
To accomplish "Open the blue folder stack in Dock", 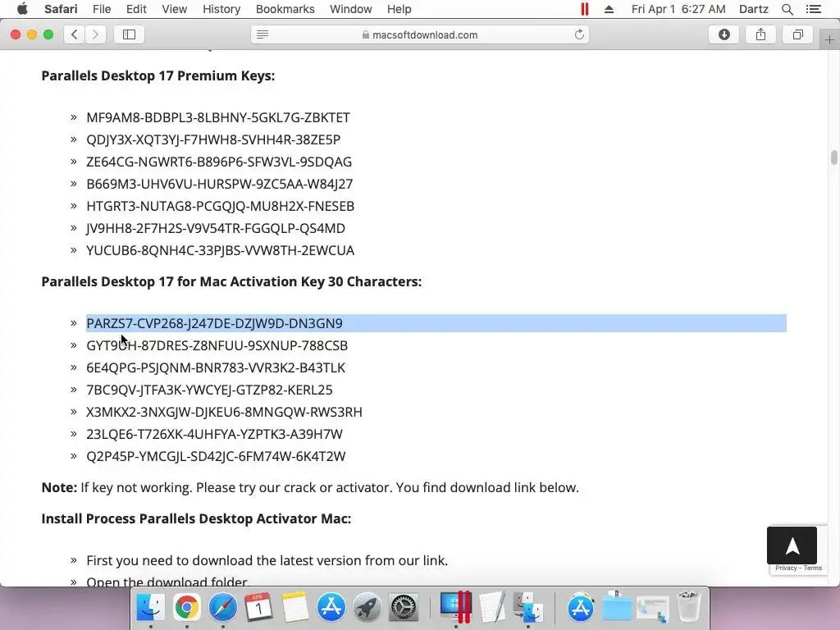I will pos(617,607).
